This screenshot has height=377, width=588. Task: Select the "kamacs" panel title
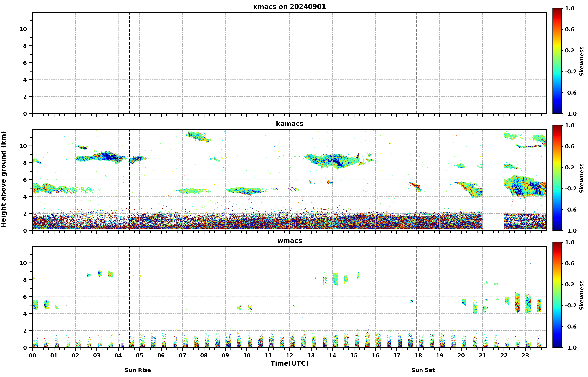290,124
